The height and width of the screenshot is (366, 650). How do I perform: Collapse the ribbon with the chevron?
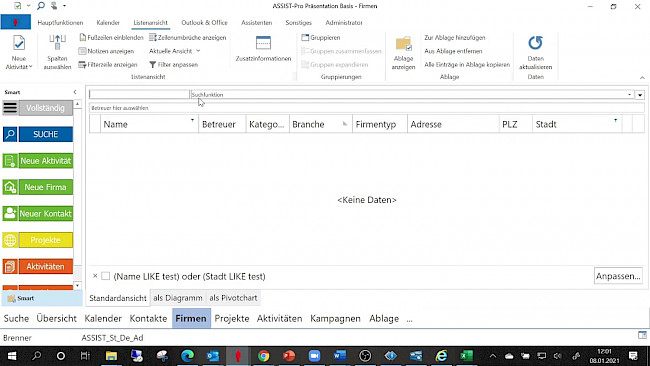coord(642,78)
